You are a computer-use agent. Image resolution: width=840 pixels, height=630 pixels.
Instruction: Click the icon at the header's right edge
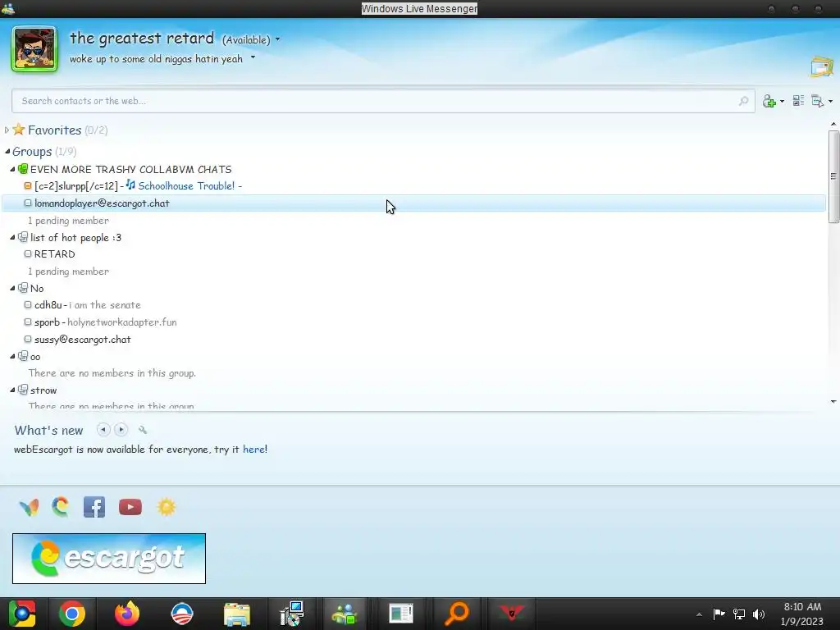[x=822, y=66]
